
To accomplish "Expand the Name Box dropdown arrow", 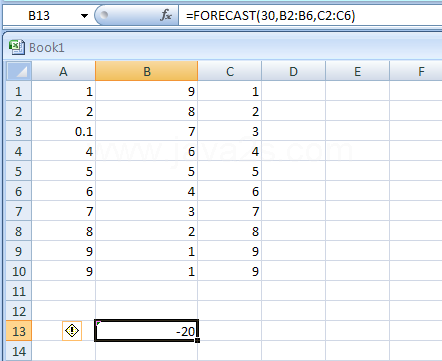I will 84,16.
